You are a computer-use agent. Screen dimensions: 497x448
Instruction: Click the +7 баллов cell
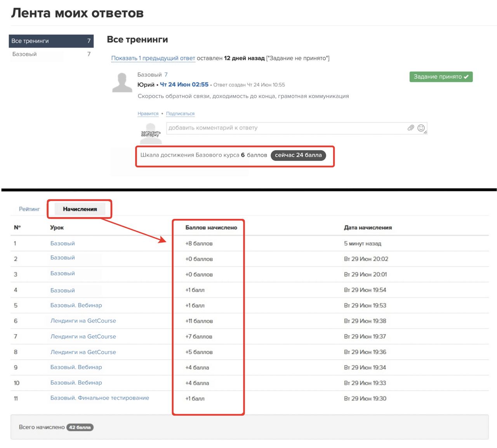[x=199, y=337]
